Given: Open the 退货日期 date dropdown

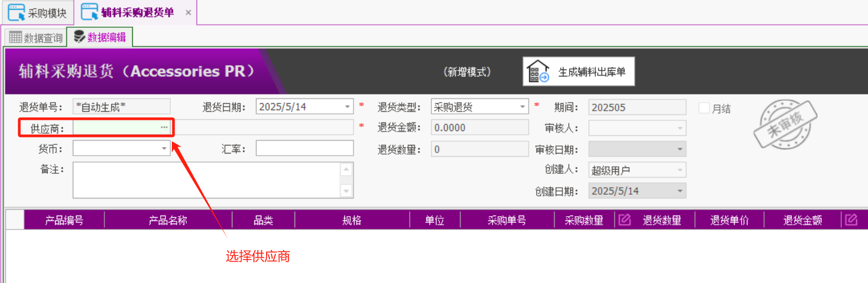Looking at the screenshot, I should [347, 107].
